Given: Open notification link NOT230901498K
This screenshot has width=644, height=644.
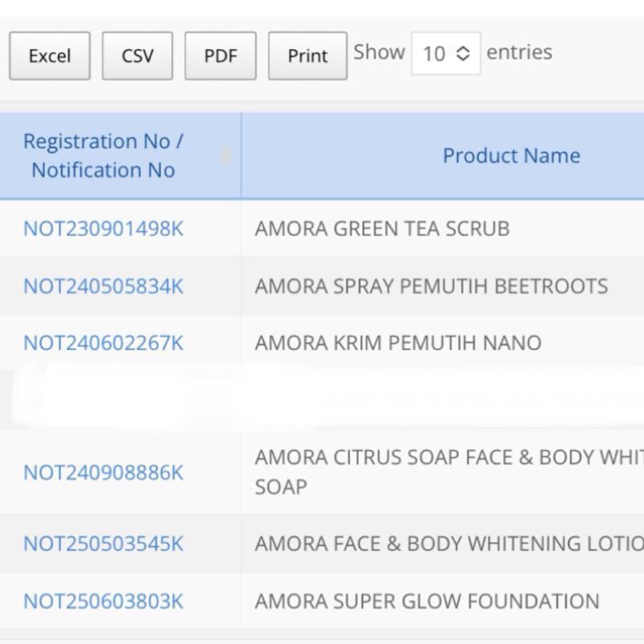Looking at the screenshot, I should [x=103, y=229].
